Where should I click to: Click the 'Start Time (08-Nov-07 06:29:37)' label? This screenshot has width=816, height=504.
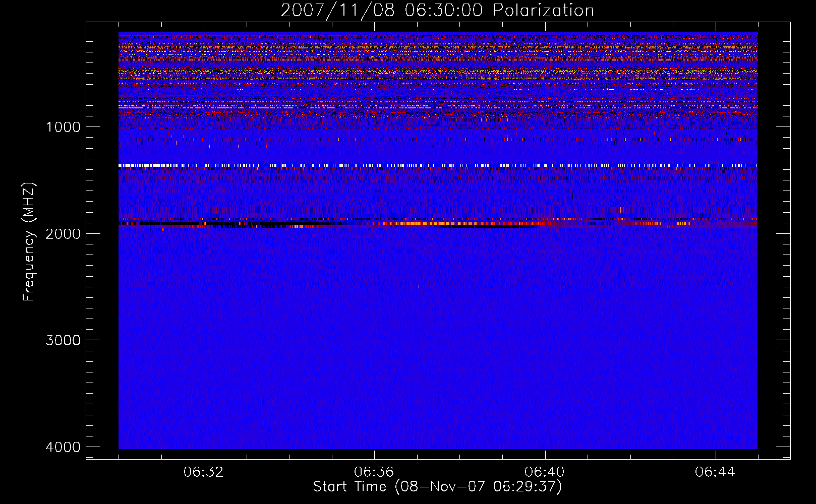coord(437,487)
